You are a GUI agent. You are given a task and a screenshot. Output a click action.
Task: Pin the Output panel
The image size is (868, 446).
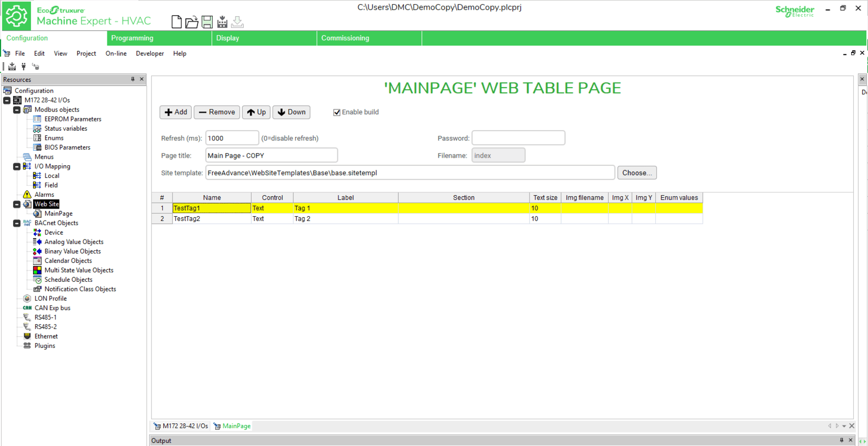pyautogui.click(x=842, y=440)
